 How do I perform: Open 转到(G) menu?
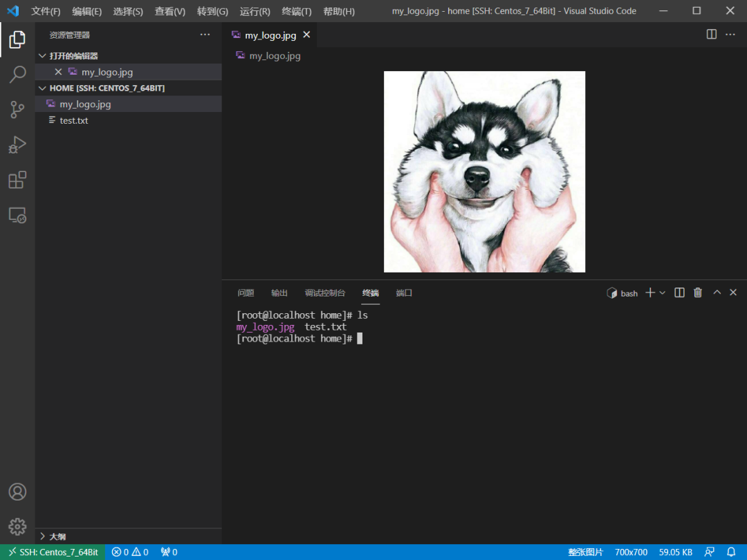click(x=212, y=11)
